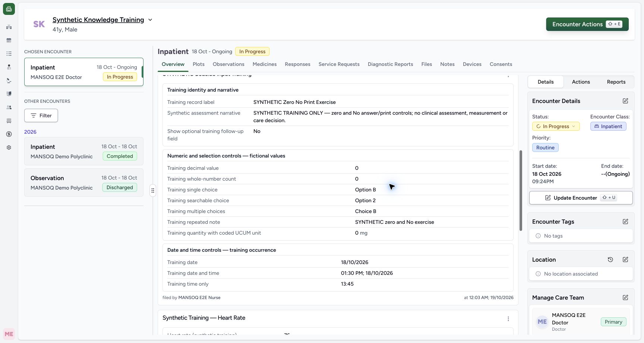Expand the patient name dropdown chevron

(x=150, y=20)
